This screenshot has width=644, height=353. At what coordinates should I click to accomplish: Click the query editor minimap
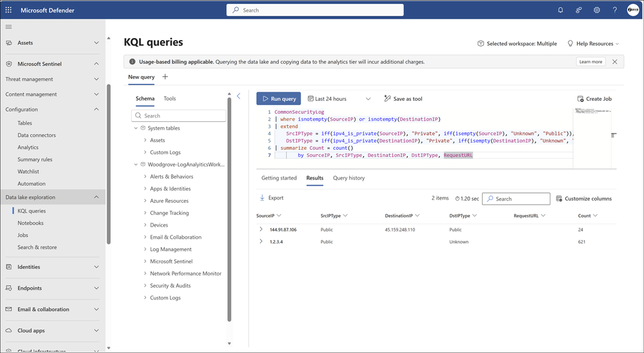pos(592,137)
